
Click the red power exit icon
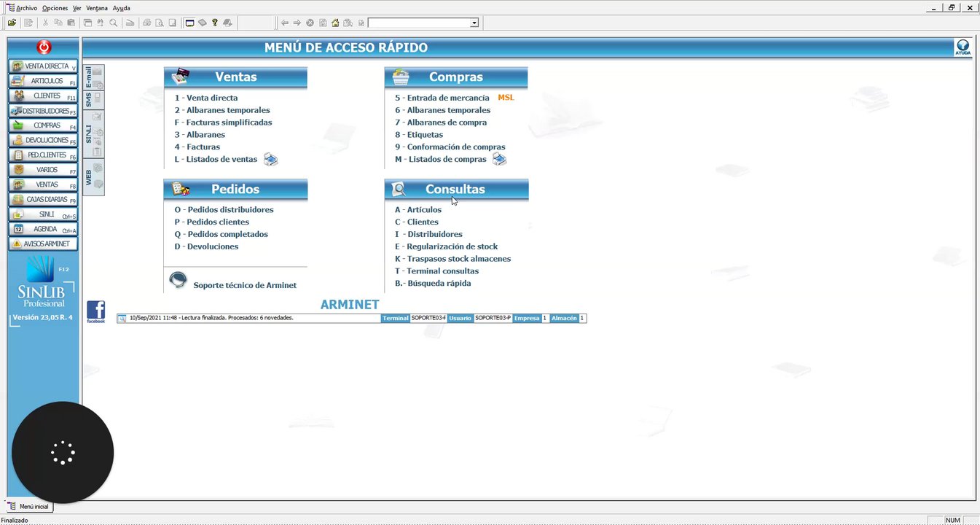(x=44, y=47)
